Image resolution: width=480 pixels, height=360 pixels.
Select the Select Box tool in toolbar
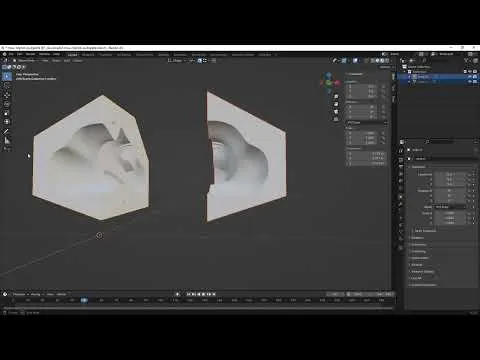(7, 77)
